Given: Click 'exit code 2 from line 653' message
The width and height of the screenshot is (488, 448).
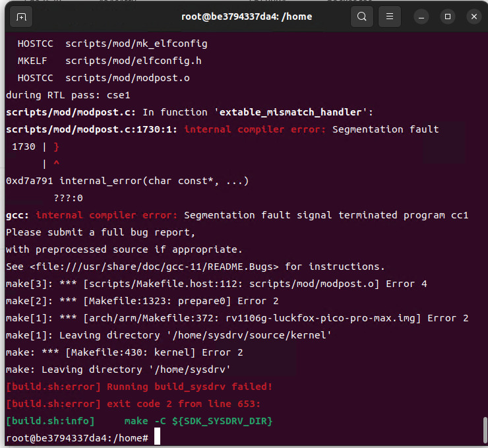Looking at the screenshot, I should point(183,404).
